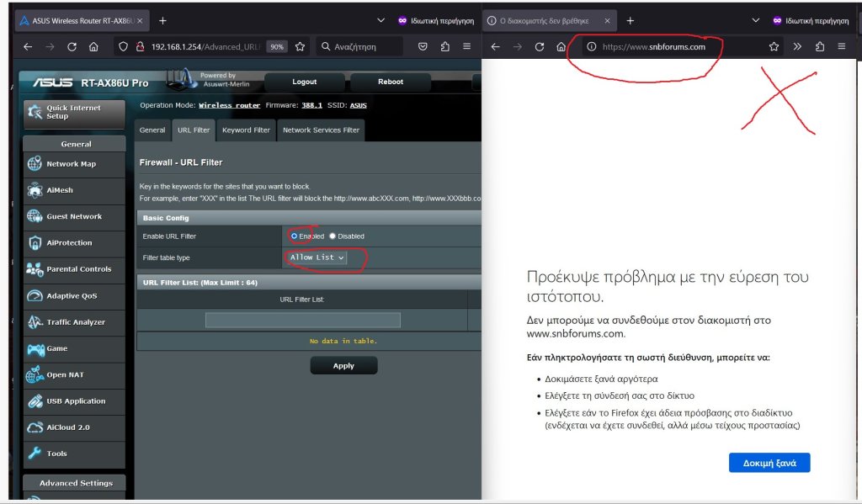Click home icon in router browser window

click(x=94, y=47)
